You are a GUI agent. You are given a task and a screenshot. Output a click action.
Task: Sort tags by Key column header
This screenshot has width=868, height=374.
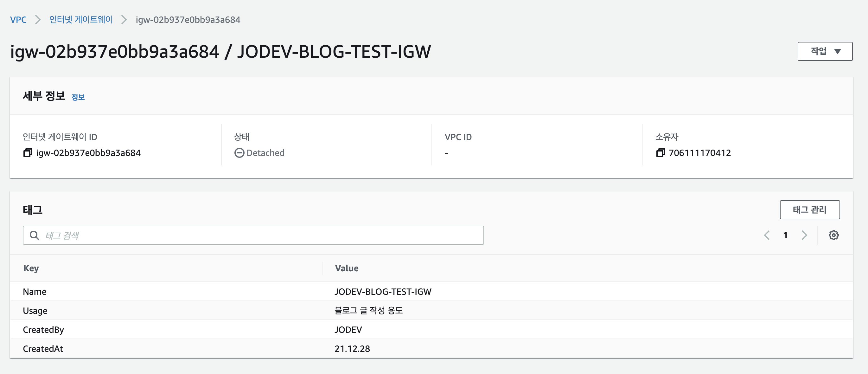tap(31, 268)
